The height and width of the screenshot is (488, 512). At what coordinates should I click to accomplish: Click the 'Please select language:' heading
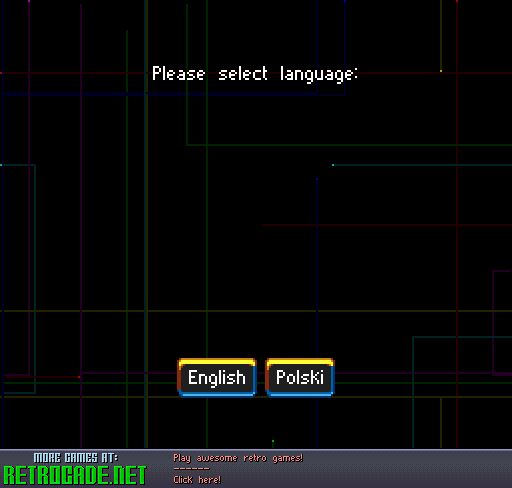(x=255, y=74)
